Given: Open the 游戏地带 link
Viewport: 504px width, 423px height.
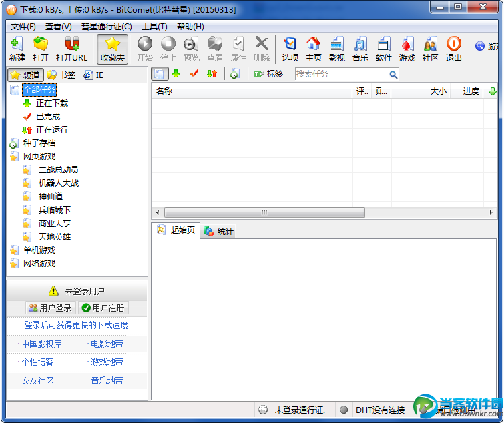Looking at the screenshot, I should [107, 362].
